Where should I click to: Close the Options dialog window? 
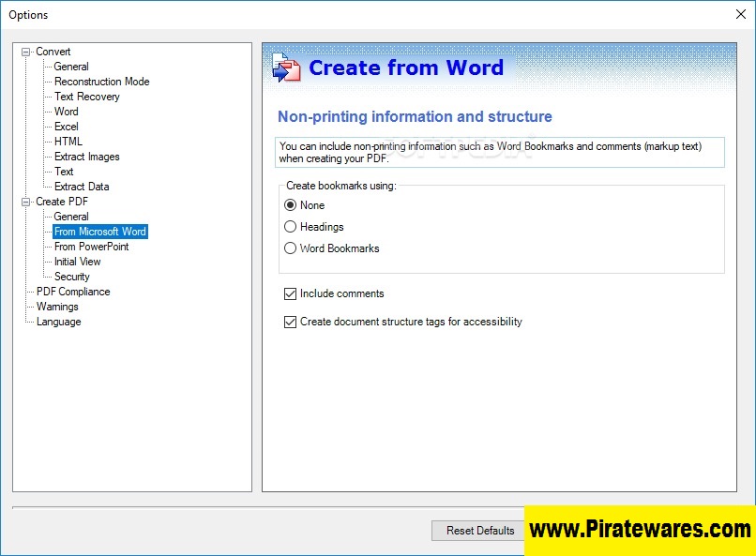737,14
